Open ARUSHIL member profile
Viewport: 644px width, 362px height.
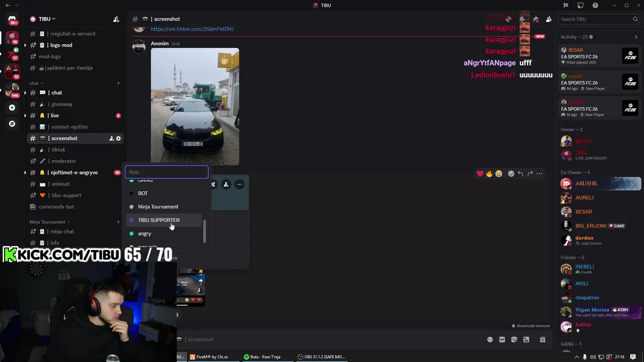tap(600, 184)
